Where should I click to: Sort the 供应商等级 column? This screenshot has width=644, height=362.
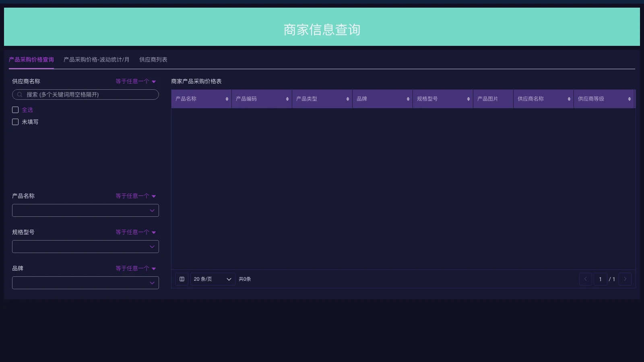coord(629,99)
